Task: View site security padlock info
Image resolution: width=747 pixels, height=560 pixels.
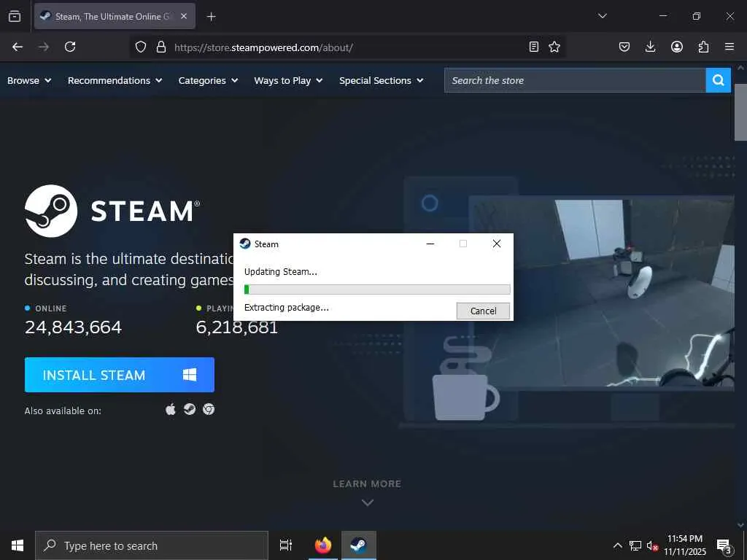Action: pos(161,47)
